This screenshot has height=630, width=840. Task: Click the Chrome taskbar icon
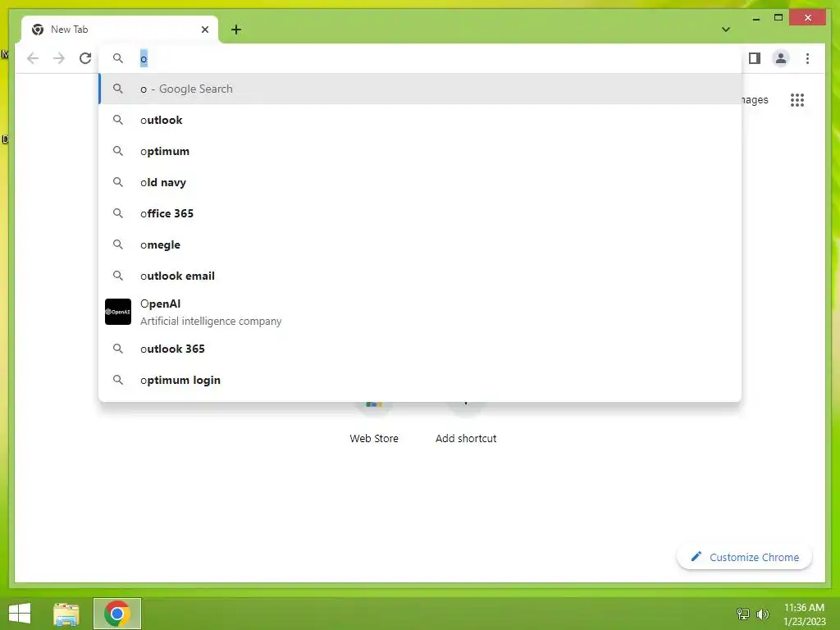[117, 614]
